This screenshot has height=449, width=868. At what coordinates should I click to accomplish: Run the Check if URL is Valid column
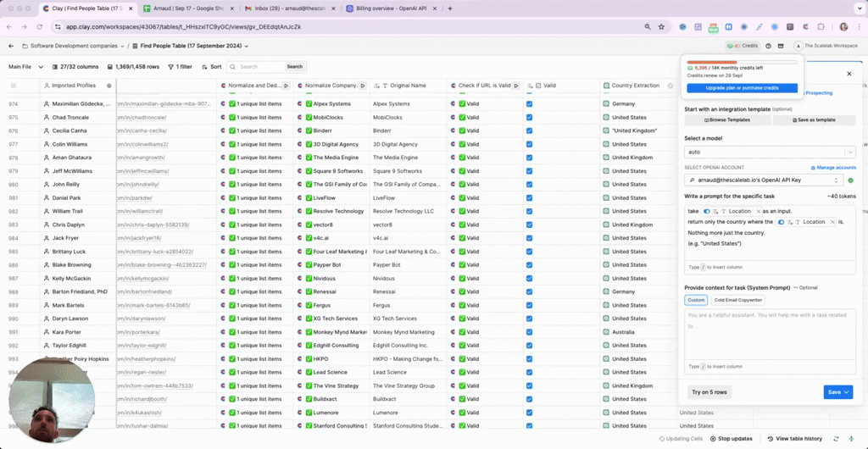516,86
